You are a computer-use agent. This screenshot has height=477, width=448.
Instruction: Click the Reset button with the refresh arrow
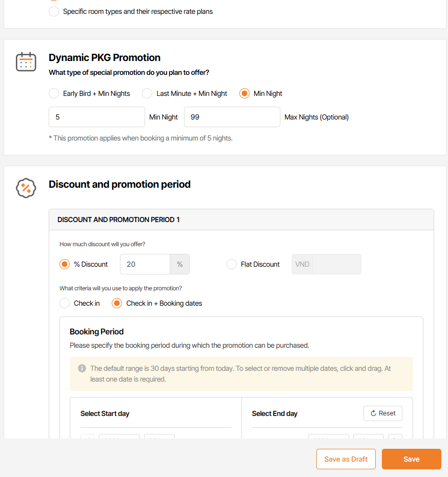[x=383, y=413]
